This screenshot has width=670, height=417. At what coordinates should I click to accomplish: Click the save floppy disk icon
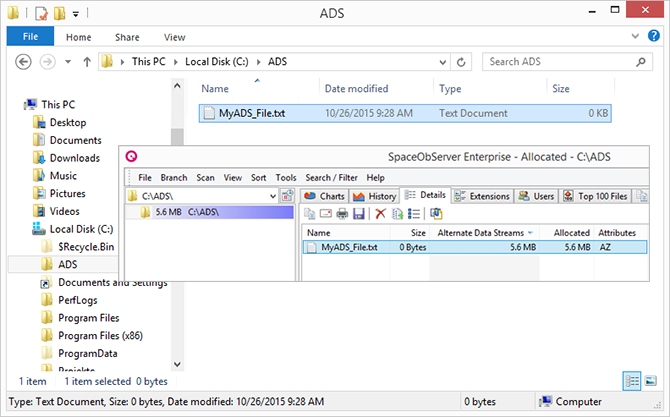tap(359, 213)
